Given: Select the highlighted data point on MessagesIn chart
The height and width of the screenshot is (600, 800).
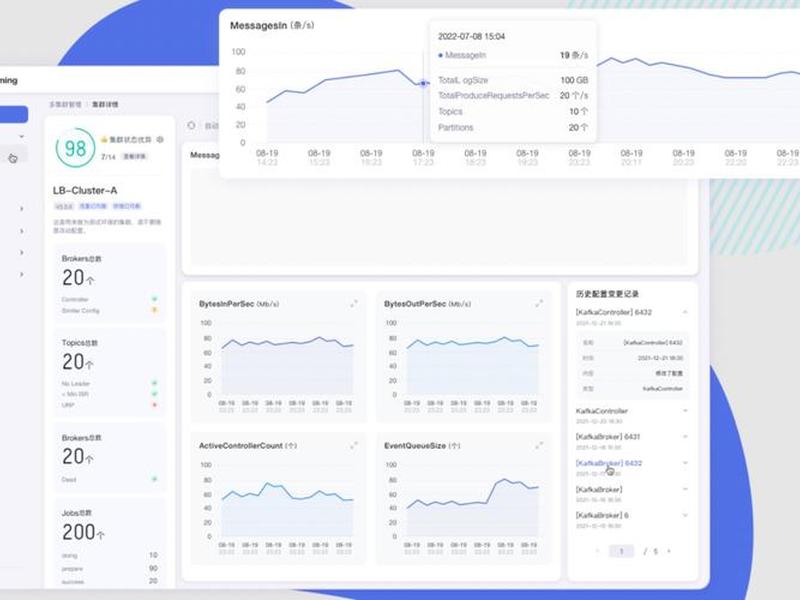Looking at the screenshot, I should [423, 83].
